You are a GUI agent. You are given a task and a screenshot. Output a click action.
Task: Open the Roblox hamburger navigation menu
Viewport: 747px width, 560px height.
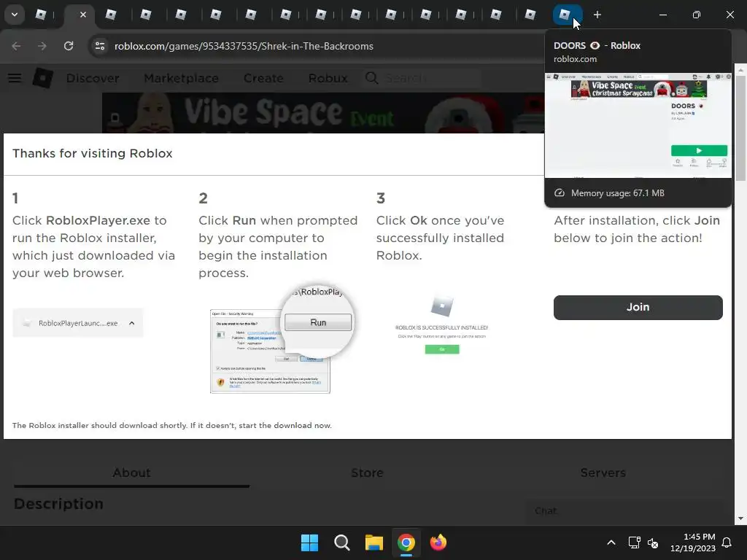[x=15, y=78]
